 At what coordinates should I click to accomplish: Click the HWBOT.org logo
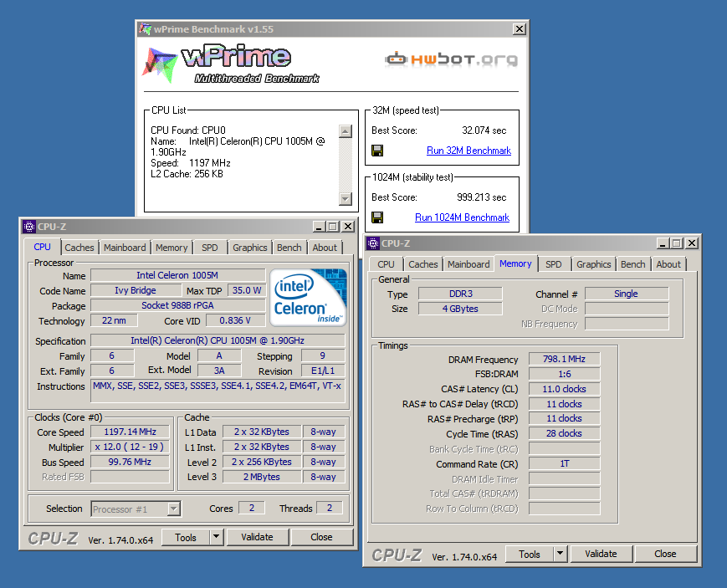451,59
